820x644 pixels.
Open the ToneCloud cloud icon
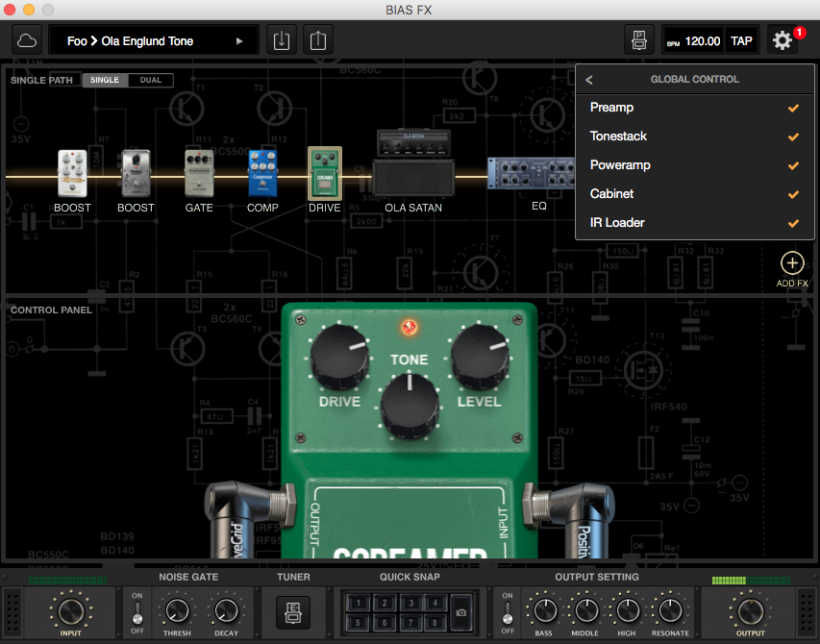[27, 40]
